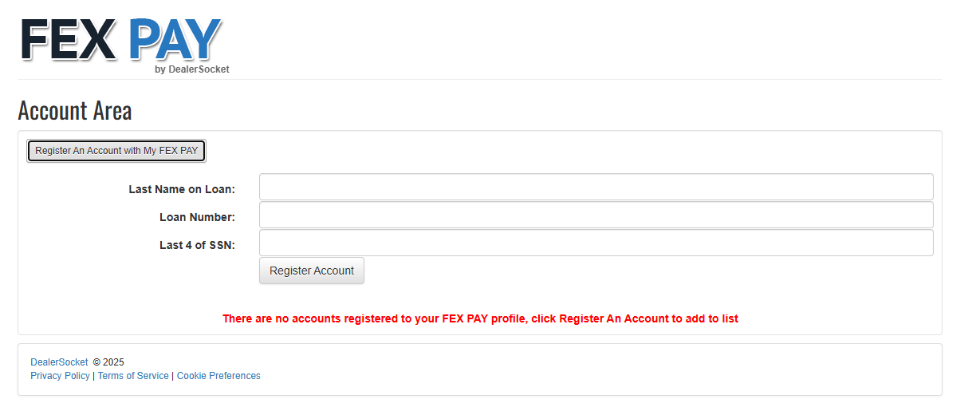This screenshot has width=980, height=419.
Task: Open Cookie Preferences in the footer
Action: pyautogui.click(x=218, y=376)
